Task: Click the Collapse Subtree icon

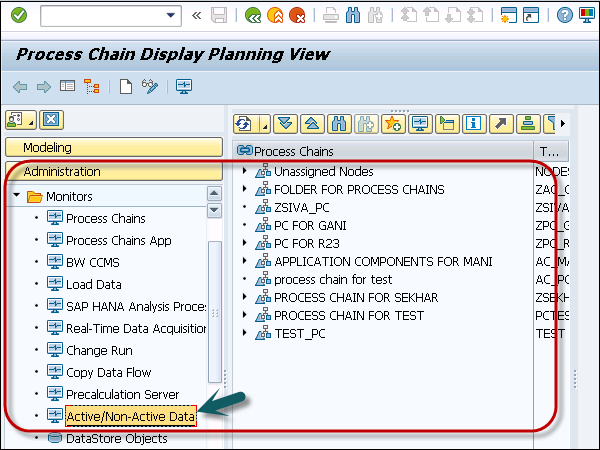Action: point(312,124)
